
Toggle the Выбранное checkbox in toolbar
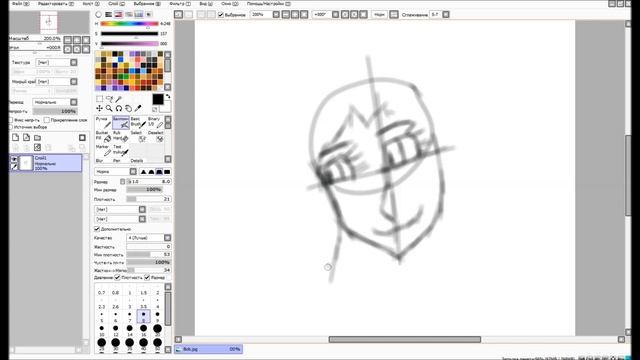pyautogui.click(x=221, y=15)
